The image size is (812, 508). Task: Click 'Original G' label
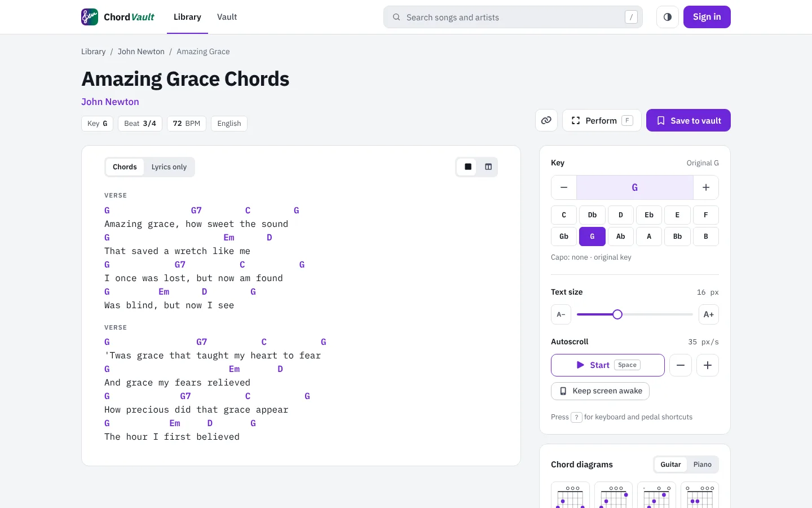pos(703,163)
